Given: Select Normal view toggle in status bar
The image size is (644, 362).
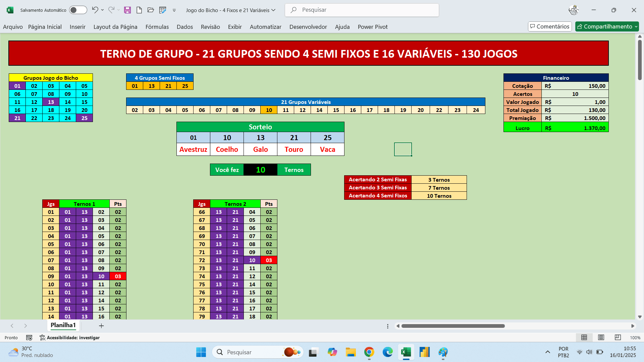Looking at the screenshot, I should pyautogui.click(x=584, y=338).
